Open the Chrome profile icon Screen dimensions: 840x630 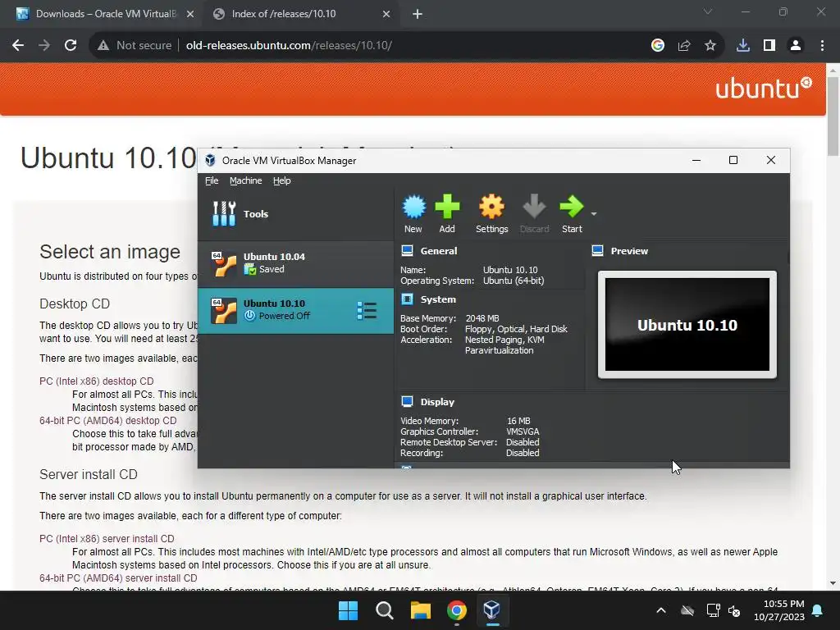tap(796, 46)
